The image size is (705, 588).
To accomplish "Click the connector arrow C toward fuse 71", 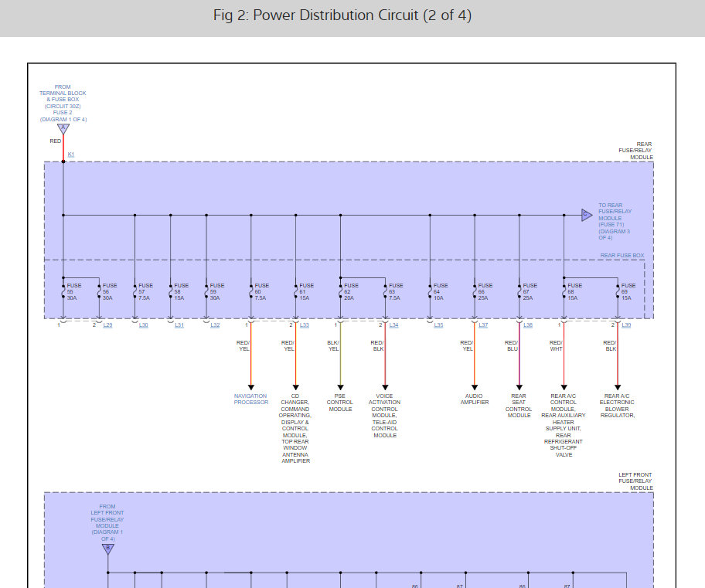I will click(x=586, y=215).
